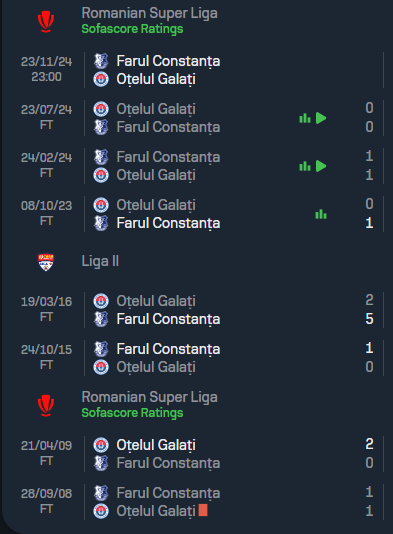Click Farul Constanța crest in 23/11/24 fixture
The width and height of the screenshot is (393, 534).
[x=101, y=61]
